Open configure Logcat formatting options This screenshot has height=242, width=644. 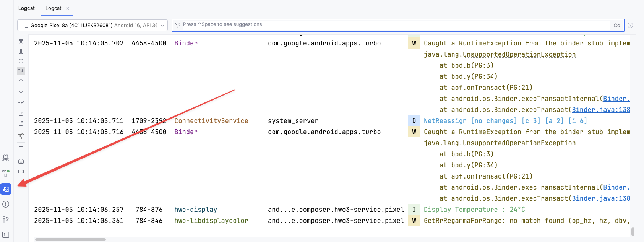21,136
